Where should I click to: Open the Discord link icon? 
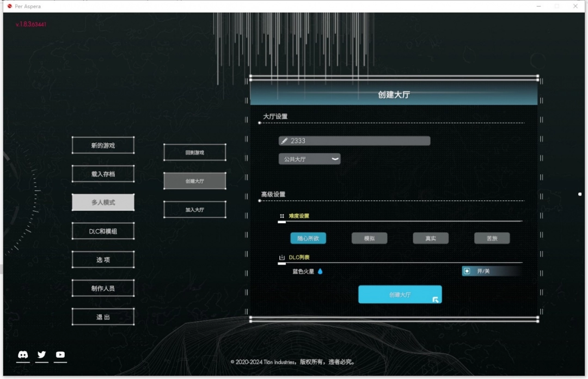coord(23,355)
